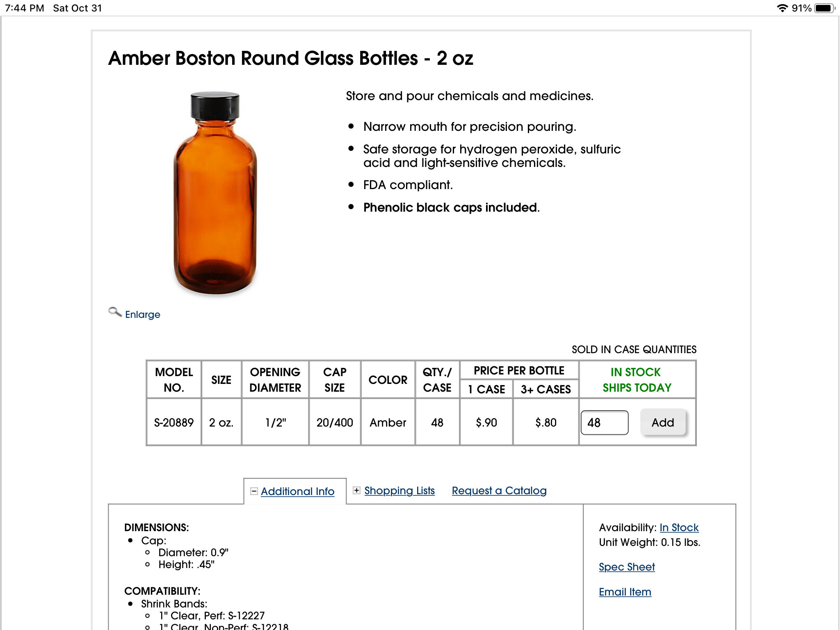The image size is (840, 630).
Task: Click the Enlarge link text
Action: (x=142, y=315)
